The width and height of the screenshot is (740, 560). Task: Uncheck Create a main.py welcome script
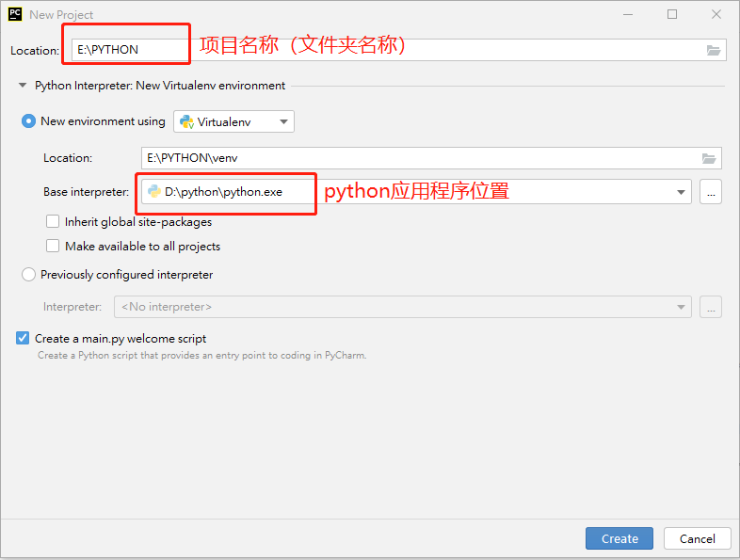[x=23, y=338]
